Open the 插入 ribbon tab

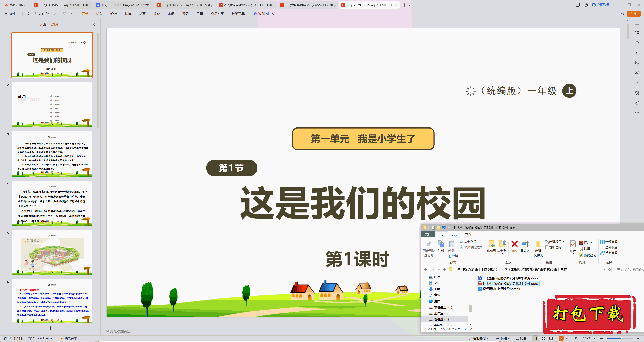point(99,14)
